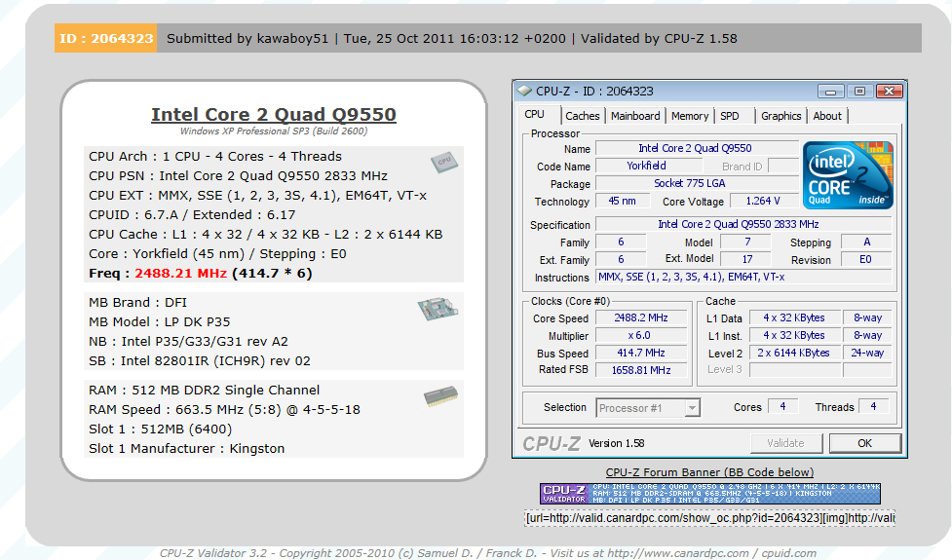Click the Validate button
The width and height of the screenshot is (952, 560).
(786, 443)
